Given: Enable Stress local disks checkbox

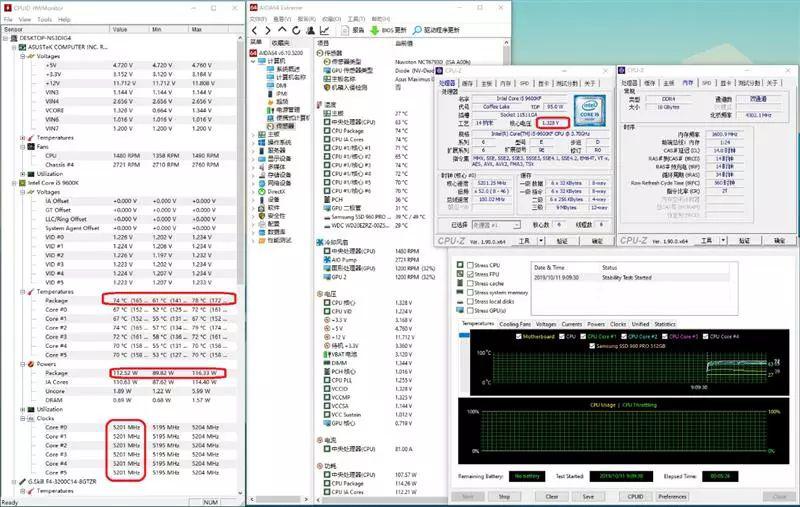Looking at the screenshot, I should coord(470,301).
